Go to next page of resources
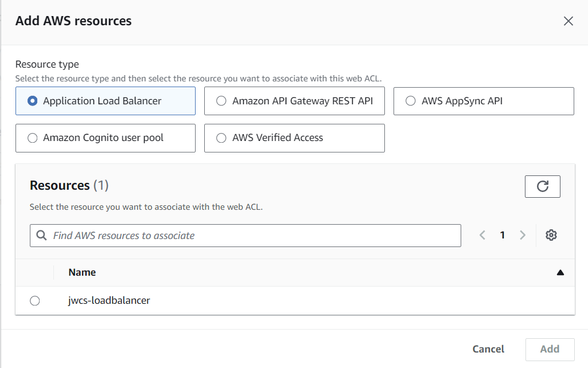 pyautogui.click(x=523, y=236)
